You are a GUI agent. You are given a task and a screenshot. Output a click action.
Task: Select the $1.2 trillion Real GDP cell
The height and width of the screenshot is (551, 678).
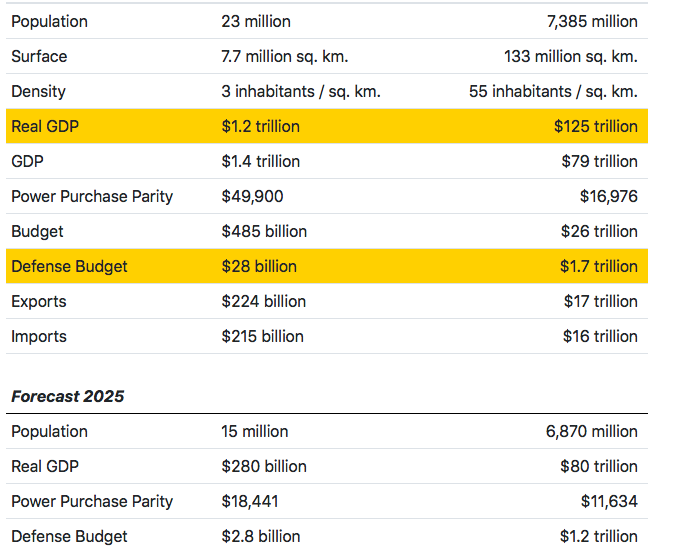click(260, 126)
